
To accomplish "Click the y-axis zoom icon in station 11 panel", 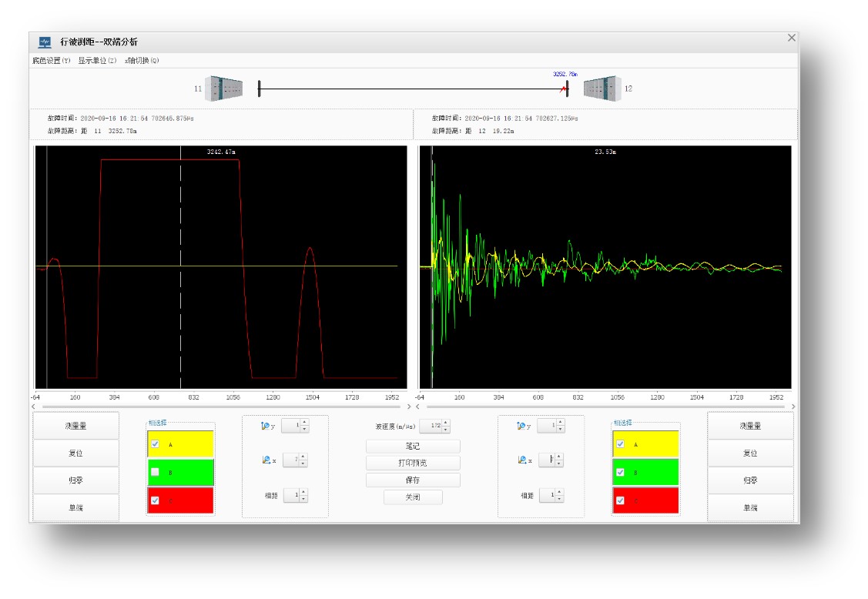I will click(x=265, y=426).
